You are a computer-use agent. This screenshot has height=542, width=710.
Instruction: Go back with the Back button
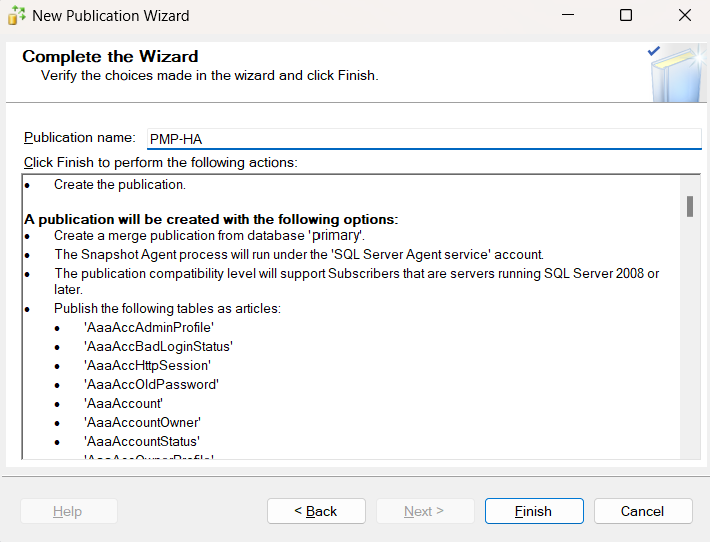[316, 511]
